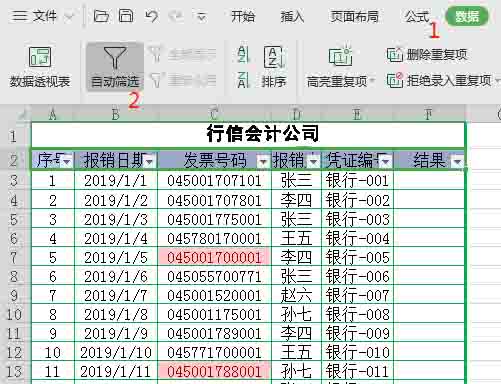This screenshot has height=384, width=501.
Task: Select cell 银行-011
Action: point(357,371)
